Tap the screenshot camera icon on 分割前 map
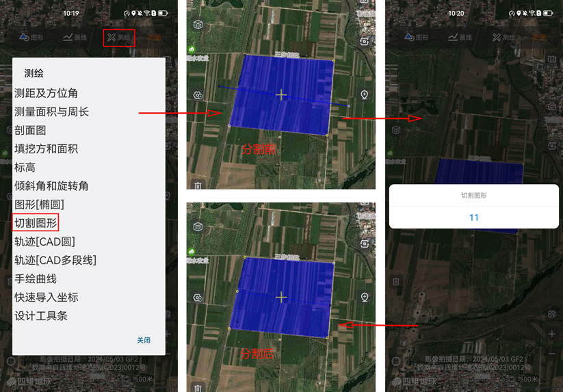The width and height of the screenshot is (563, 392). coord(365,41)
